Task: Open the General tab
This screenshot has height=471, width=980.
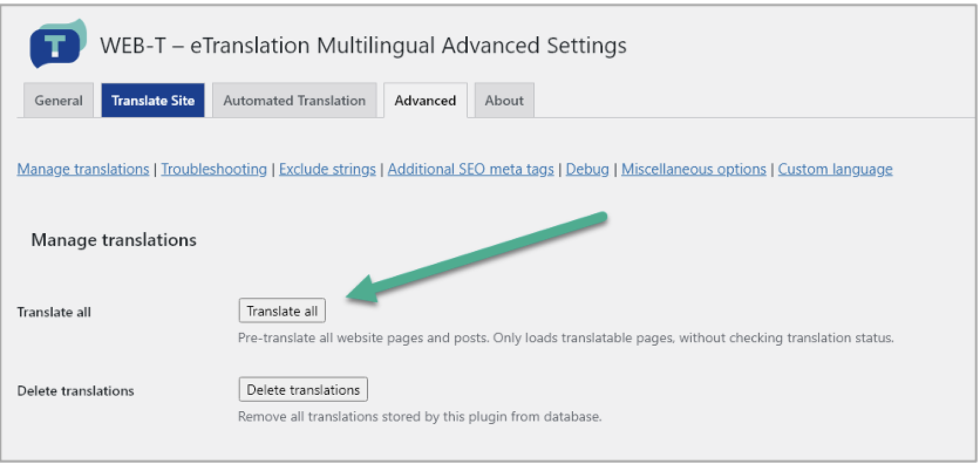Action: coord(59,101)
